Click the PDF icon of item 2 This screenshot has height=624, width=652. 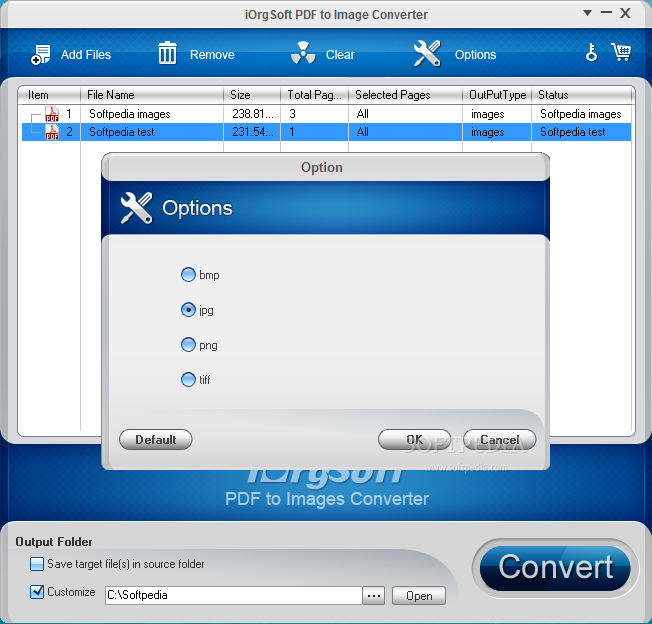(x=52, y=132)
